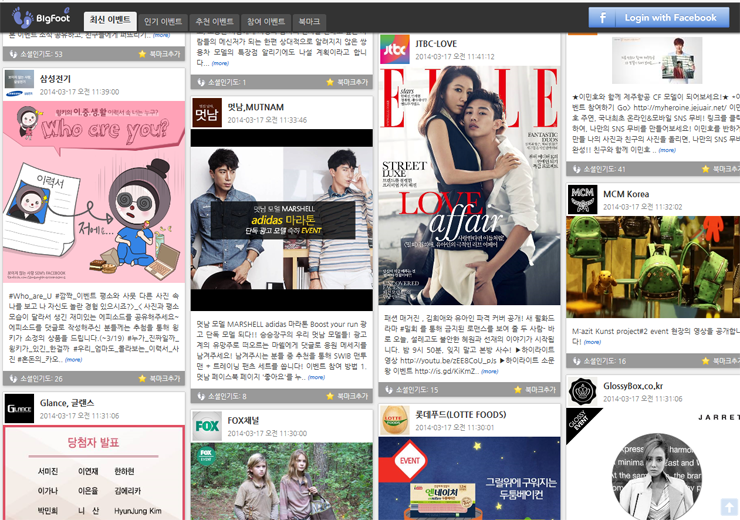This screenshot has width=740, height=520.
Task: Click the BigFoot footprint logo
Action: (42, 17)
